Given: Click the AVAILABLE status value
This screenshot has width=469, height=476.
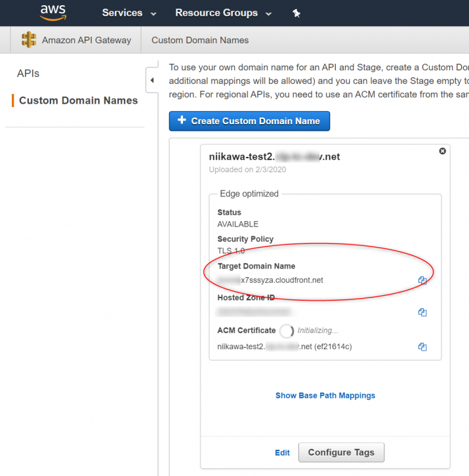Looking at the screenshot, I should tap(238, 224).
